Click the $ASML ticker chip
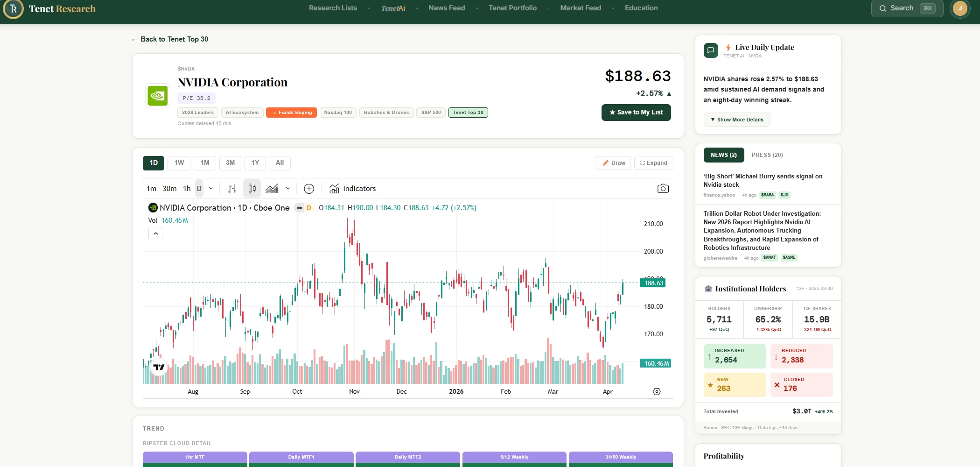The width and height of the screenshot is (980, 467). (x=789, y=258)
